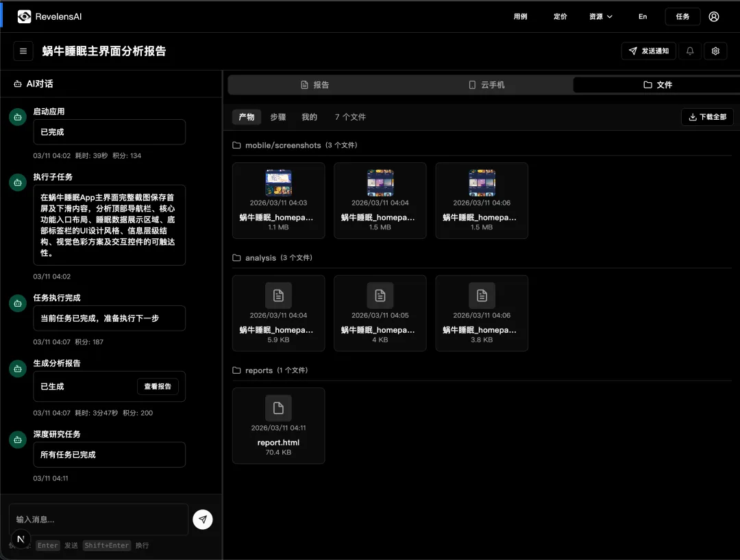The image size is (740, 560).
Task: Open the 定价 nav item
Action: 560,16
